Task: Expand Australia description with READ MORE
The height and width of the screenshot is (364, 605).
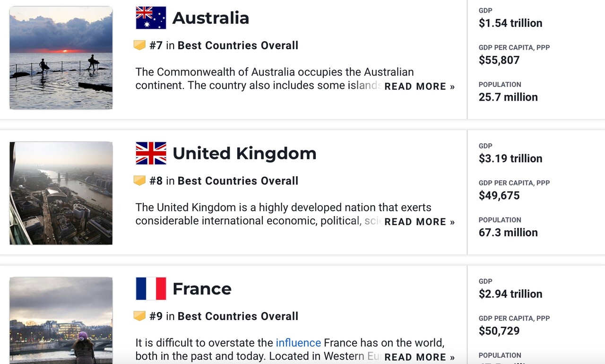Action: click(419, 87)
